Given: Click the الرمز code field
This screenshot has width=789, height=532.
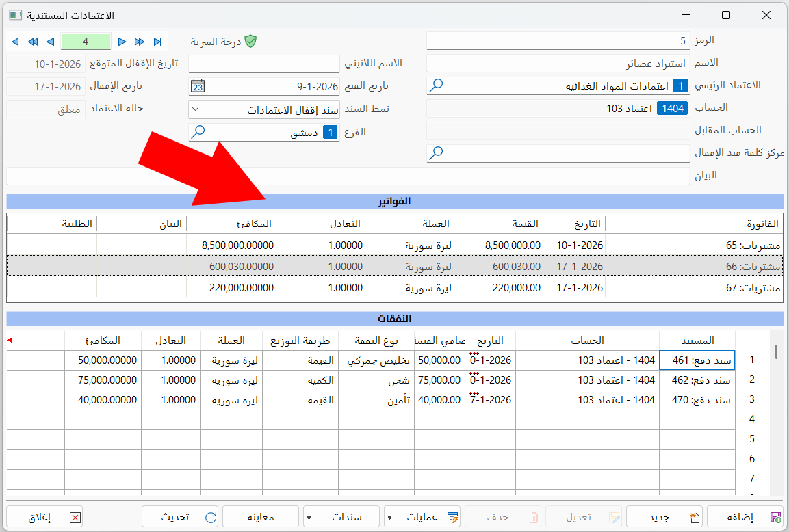Looking at the screenshot, I should [558, 41].
